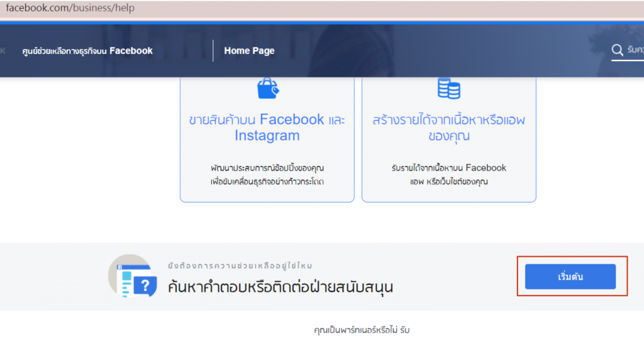Viewport: 644px width, 341px height.
Task: Click the address bar URL facebook.com/business/help
Action: pyautogui.click(x=70, y=8)
